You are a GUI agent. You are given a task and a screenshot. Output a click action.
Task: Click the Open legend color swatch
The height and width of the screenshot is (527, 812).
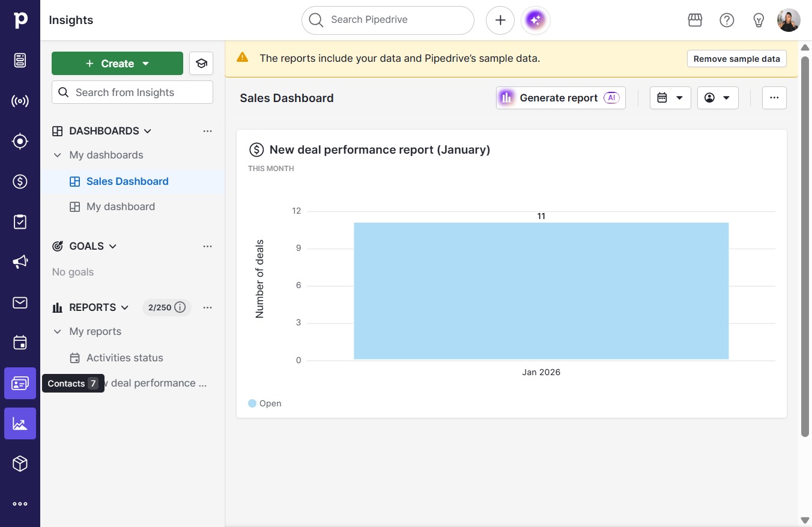click(x=252, y=403)
